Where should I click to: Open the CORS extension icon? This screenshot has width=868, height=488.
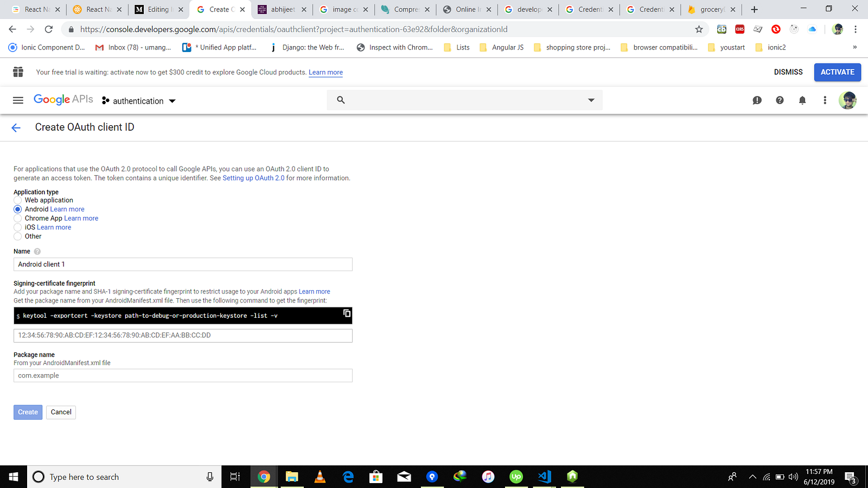click(x=740, y=29)
